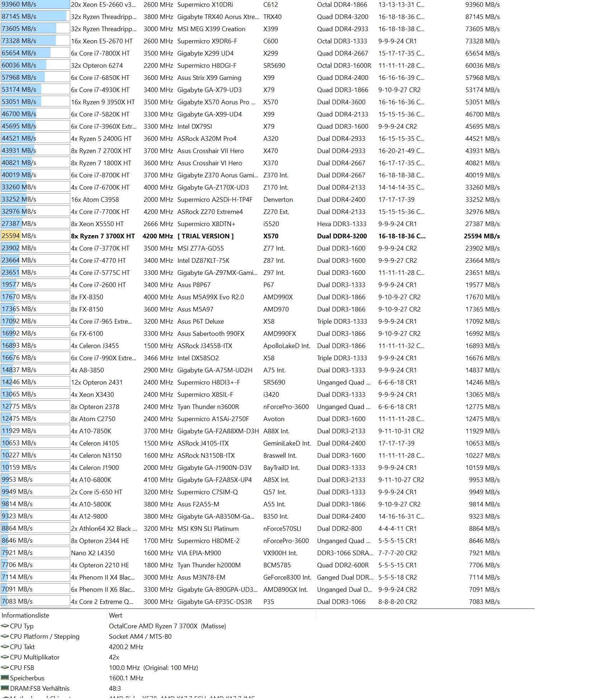Click Intel DX79SI motherboard cell
Screen dimensions: 598x700
195,126
